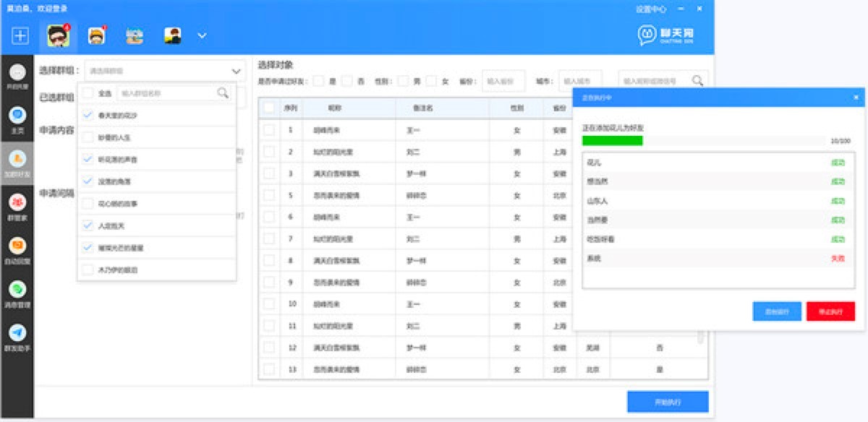The height and width of the screenshot is (422, 868).
Task: Check the 是 option for 是否申请过好友
Action: click(x=318, y=81)
